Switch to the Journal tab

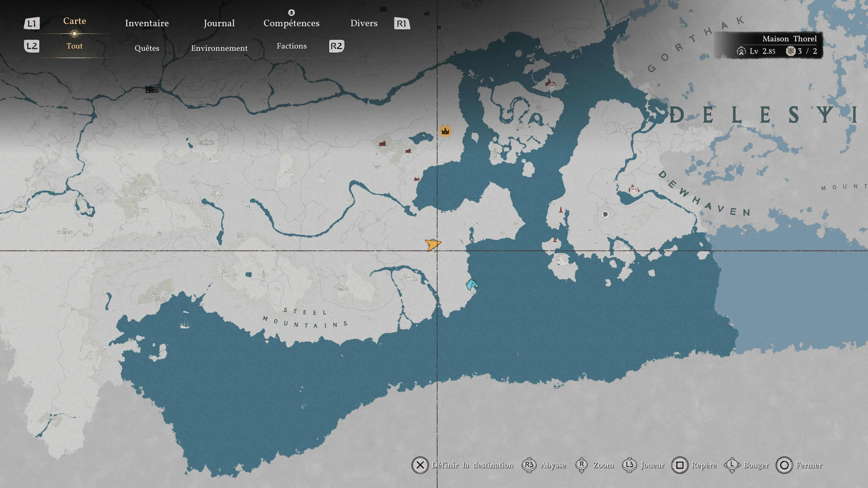[x=219, y=23]
